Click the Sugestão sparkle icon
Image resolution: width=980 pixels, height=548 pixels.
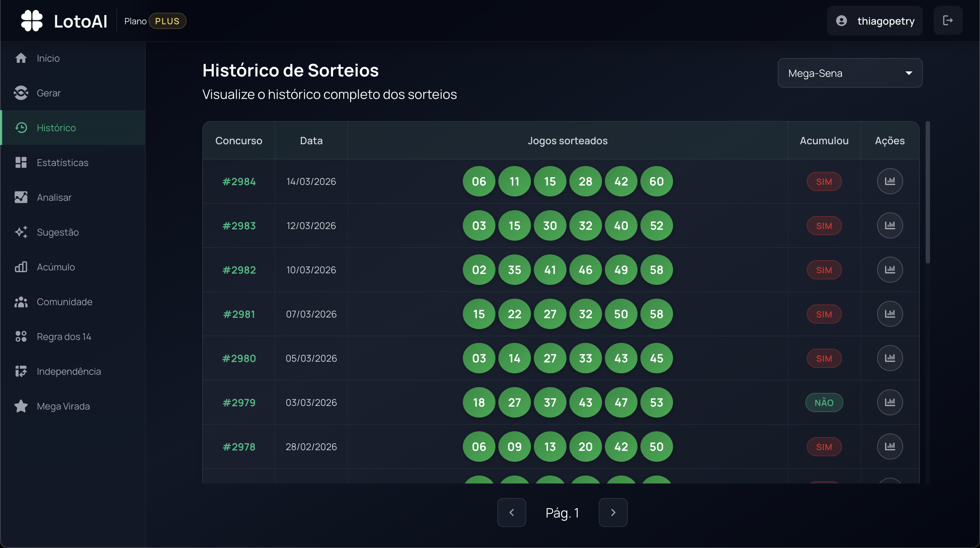(x=21, y=232)
